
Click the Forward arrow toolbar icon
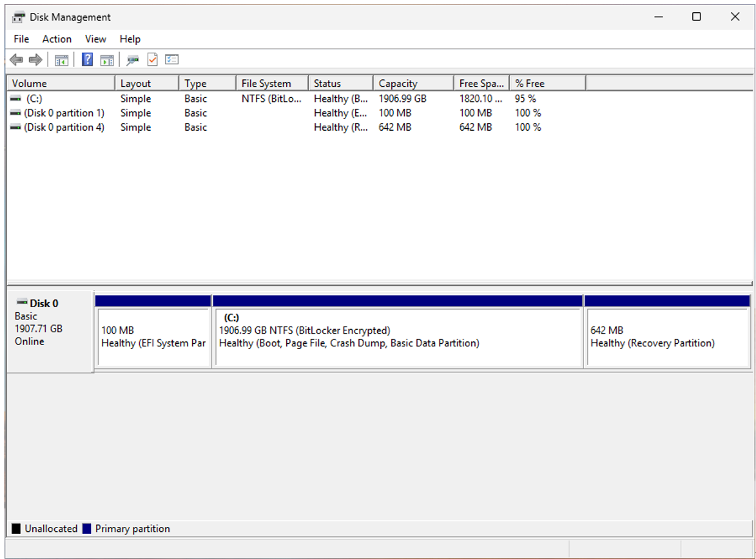(35, 60)
